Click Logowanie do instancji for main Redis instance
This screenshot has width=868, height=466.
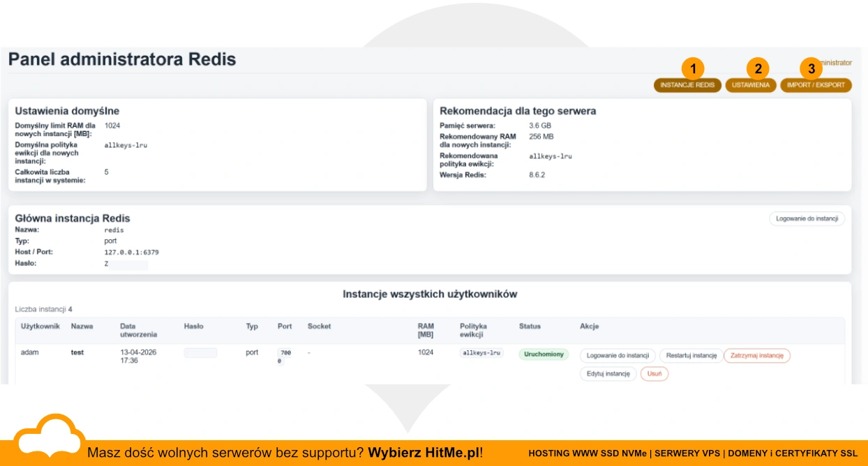(807, 218)
